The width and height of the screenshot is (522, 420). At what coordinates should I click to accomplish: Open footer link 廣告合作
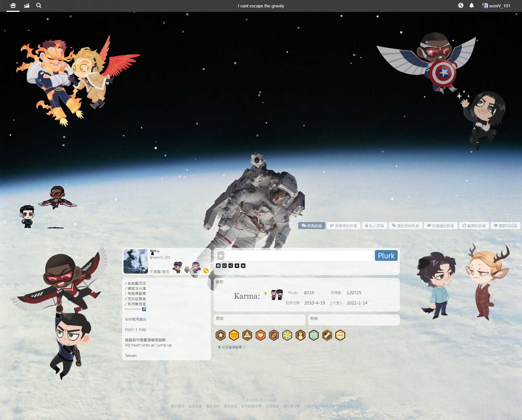pos(213,406)
